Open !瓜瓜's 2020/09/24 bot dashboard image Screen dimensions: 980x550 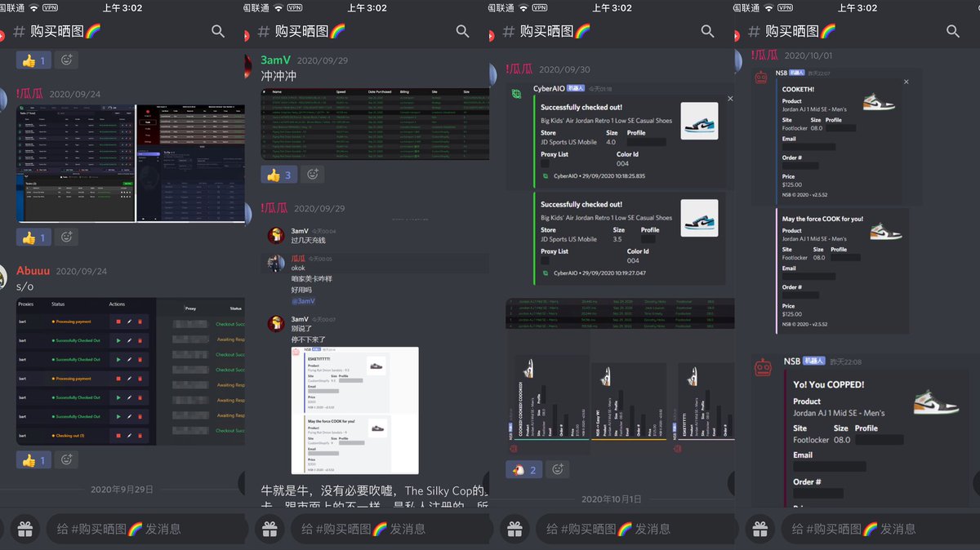(131, 163)
